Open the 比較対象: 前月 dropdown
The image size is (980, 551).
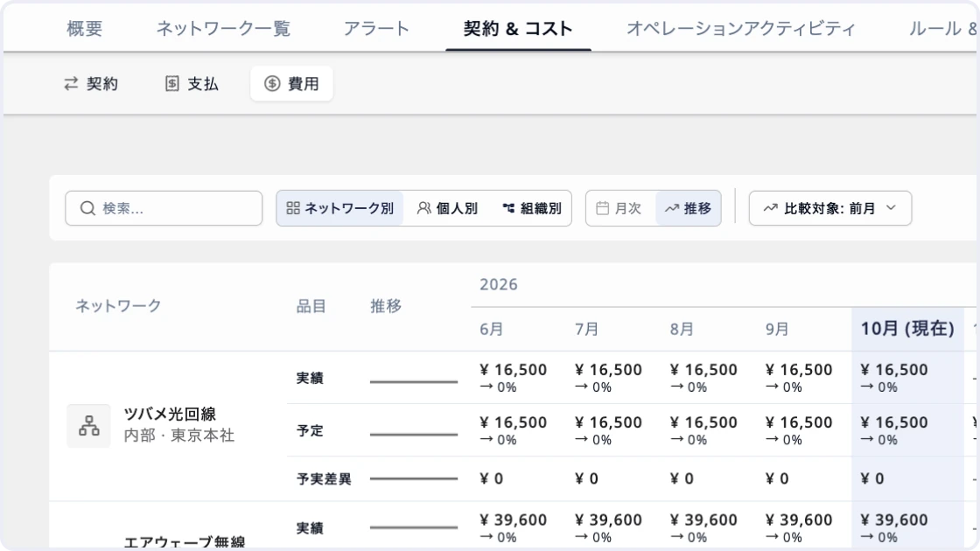pyautogui.click(x=830, y=208)
